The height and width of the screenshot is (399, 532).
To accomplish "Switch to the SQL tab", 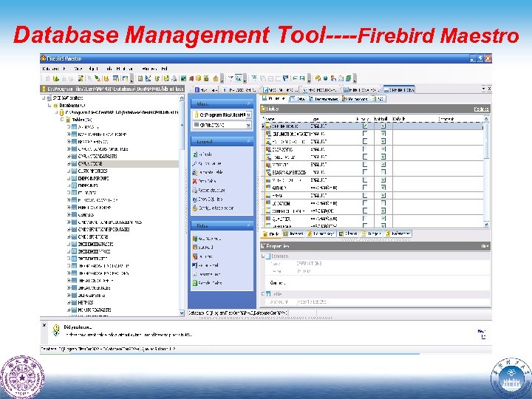I will (378, 99).
